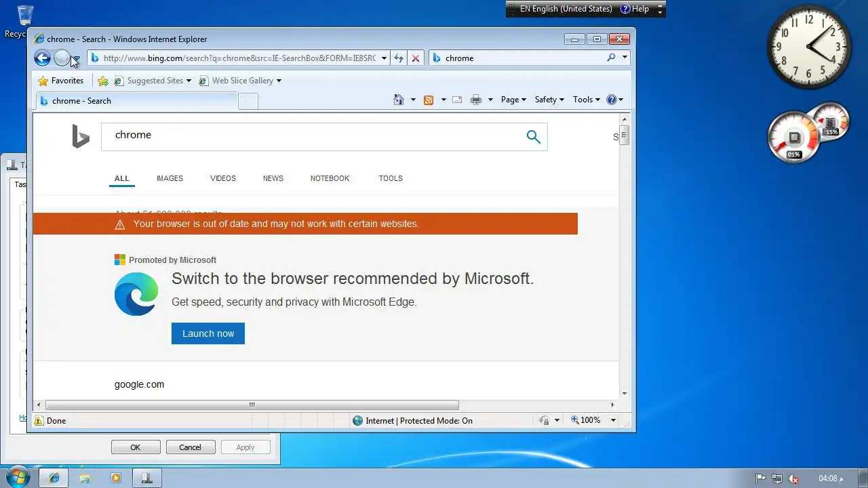The image size is (868, 488).
Task: Open the TOOLS option in Bing
Action: pos(391,178)
